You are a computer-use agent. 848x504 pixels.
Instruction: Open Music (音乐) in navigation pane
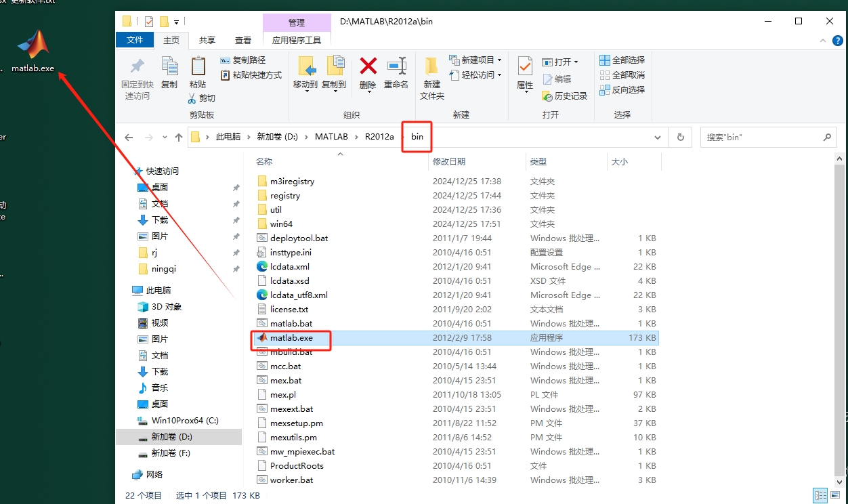click(x=159, y=388)
